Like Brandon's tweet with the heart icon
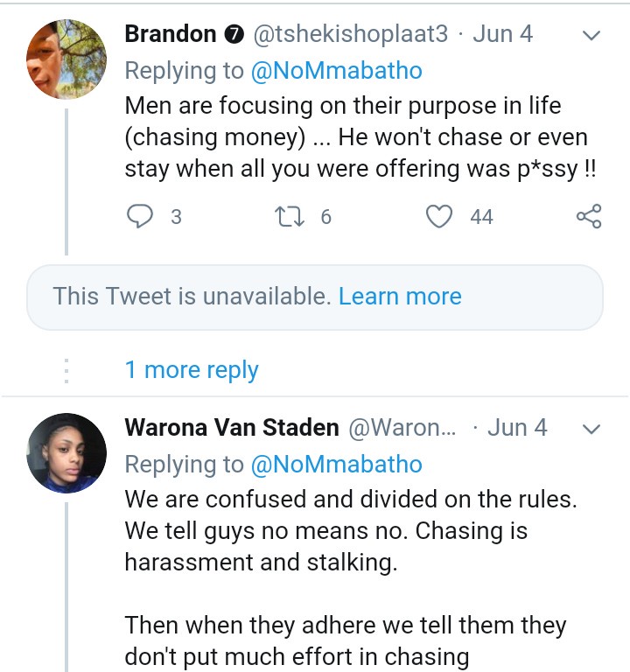630x672 pixels. pyautogui.click(x=438, y=215)
